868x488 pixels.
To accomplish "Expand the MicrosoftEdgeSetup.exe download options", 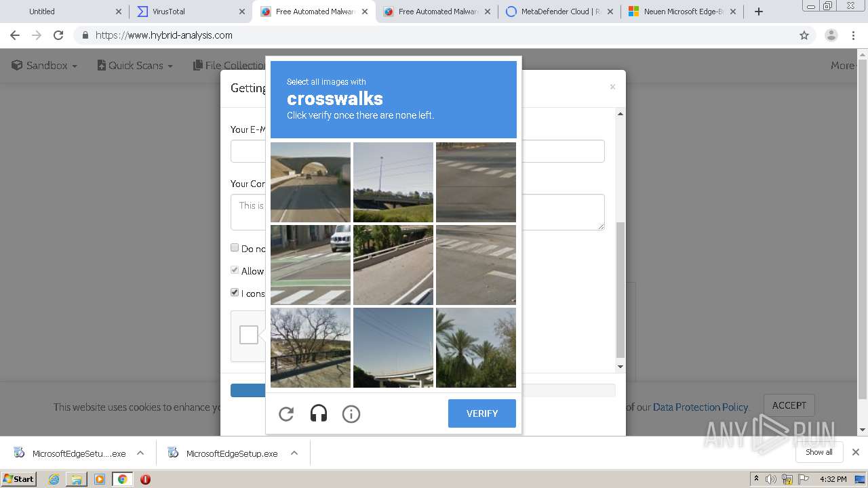I will point(294,453).
